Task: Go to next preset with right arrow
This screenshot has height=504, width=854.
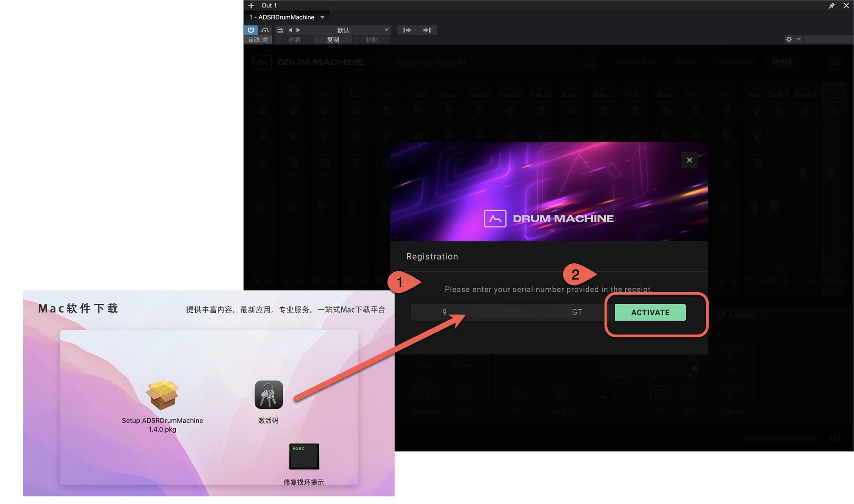Action: [x=298, y=30]
